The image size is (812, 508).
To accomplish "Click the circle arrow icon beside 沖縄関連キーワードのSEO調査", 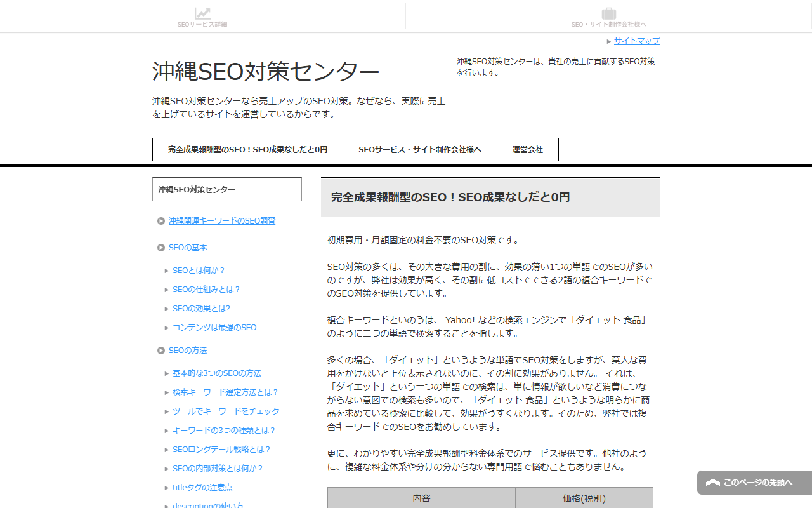I will 161,221.
